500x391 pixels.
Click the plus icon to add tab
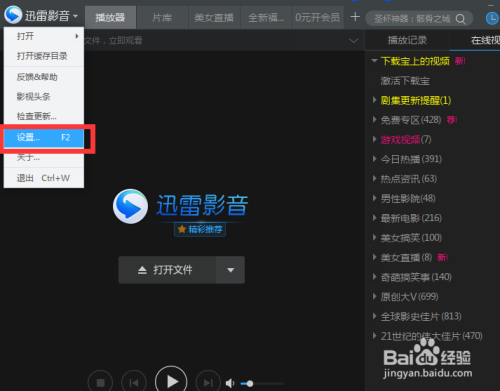click(355, 17)
